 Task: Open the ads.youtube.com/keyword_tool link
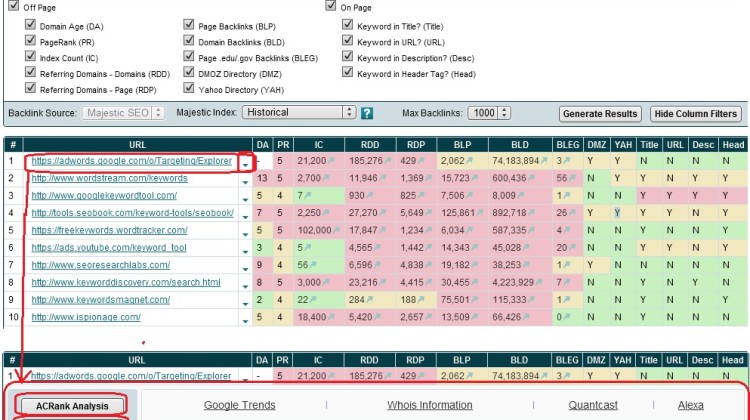(109, 248)
